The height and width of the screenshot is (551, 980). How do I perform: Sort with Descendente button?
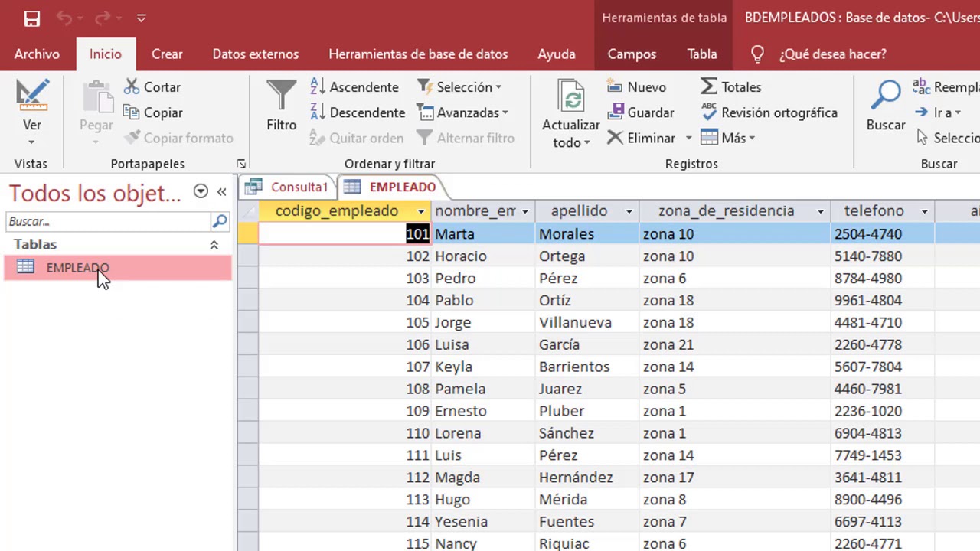tap(358, 112)
